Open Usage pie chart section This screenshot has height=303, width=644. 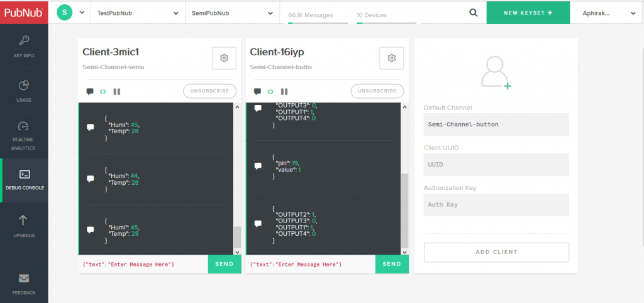pos(24,91)
